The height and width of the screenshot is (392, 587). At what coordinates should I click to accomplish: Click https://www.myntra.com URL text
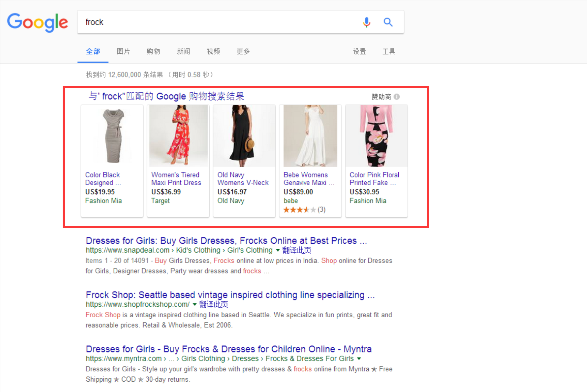(x=124, y=359)
